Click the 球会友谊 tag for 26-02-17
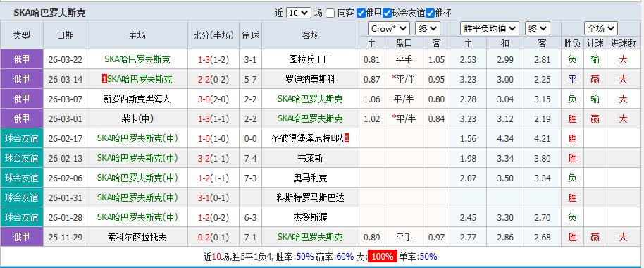Viewport: 644px width, 268px height. coord(21,138)
